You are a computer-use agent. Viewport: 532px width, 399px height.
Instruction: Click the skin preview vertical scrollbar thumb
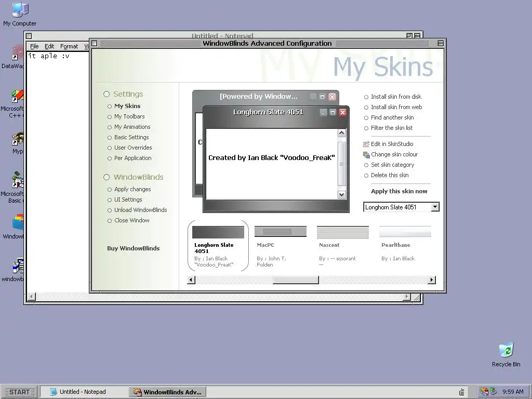(x=342, y=164)
